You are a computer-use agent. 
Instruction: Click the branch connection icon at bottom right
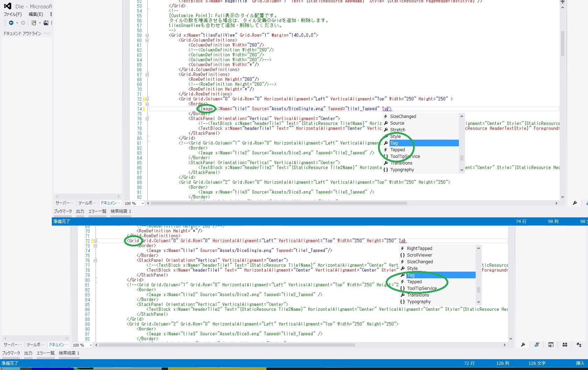click(x=579, y=345)
